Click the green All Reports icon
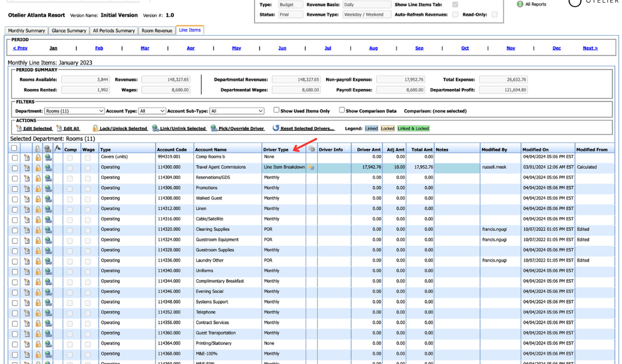This screenshot has height=364, width=622. point(520,4)
